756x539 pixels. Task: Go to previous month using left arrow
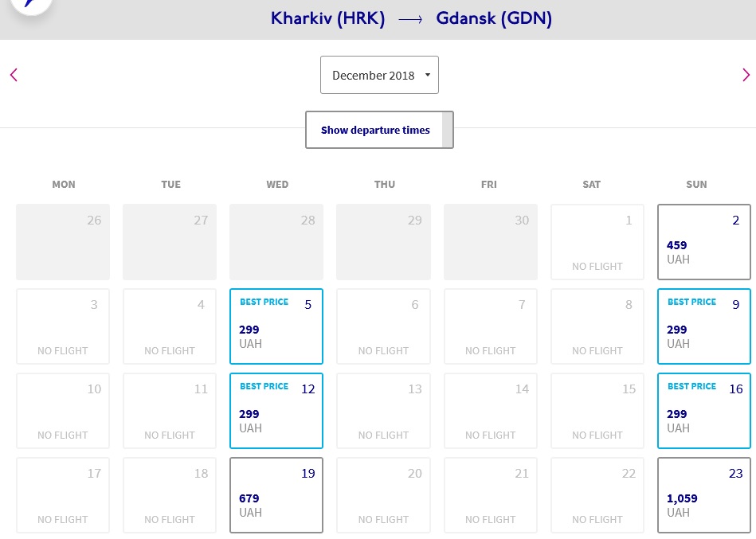tap(14, 75)
